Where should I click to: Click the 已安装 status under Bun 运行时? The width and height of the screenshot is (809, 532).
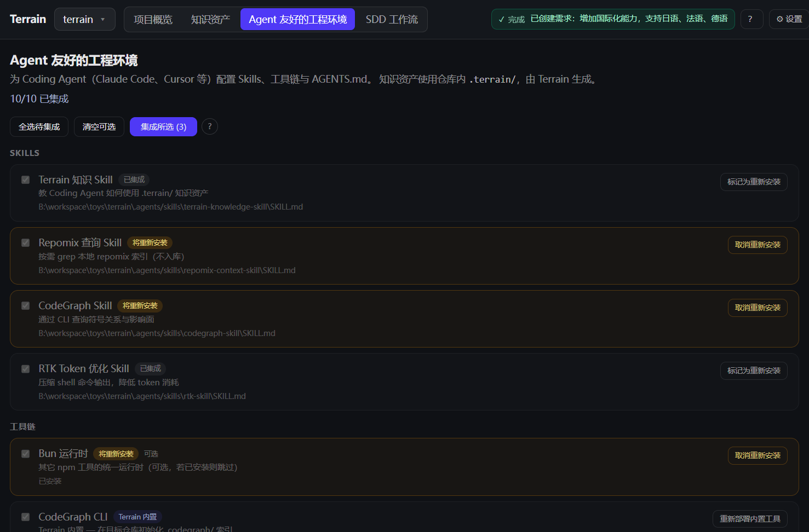point(50,481)
